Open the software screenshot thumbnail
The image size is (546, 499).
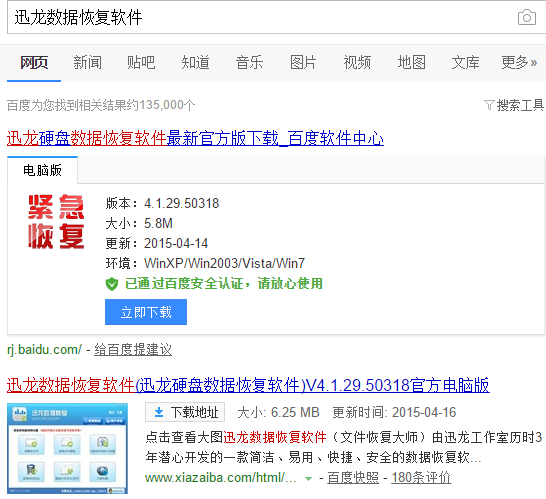click(x=67, y=449)
